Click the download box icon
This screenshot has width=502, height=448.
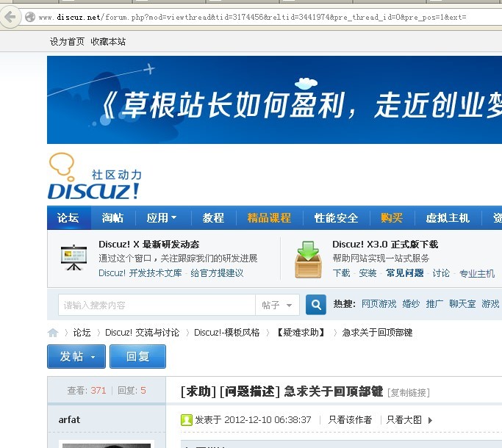(x=308, y=259)
